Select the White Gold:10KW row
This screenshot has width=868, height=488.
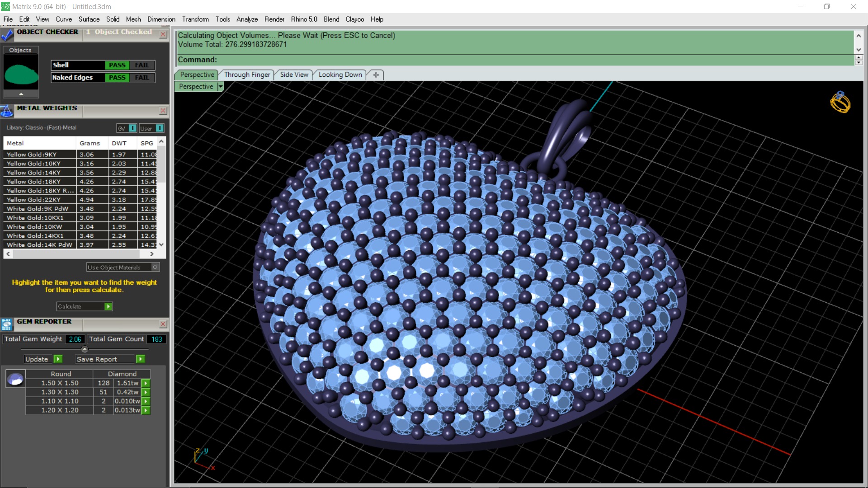[x=80, y=227]
